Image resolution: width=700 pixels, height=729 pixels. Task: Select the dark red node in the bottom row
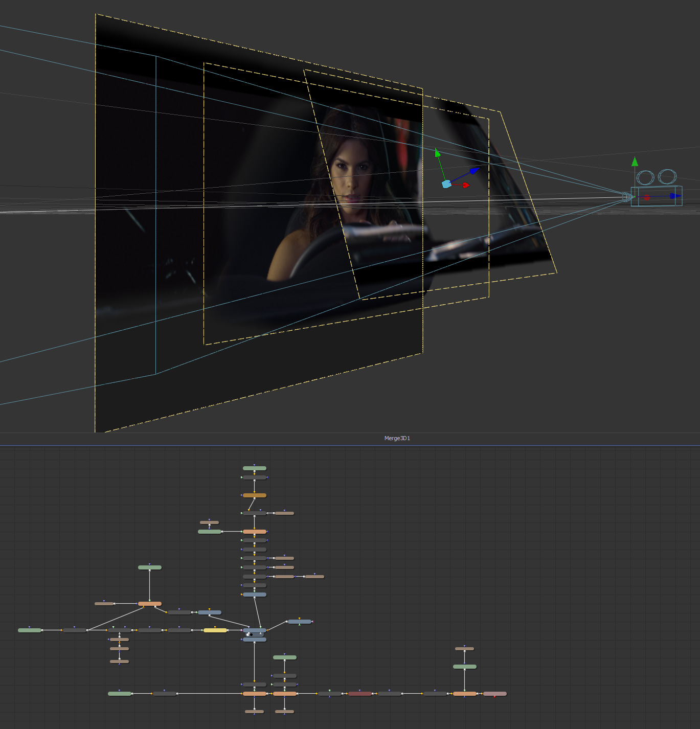pos(360,694)
